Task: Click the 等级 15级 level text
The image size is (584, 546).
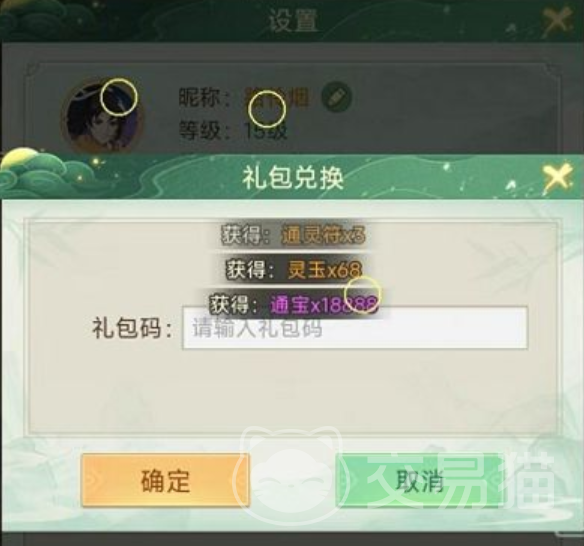Action: point(233,131)
